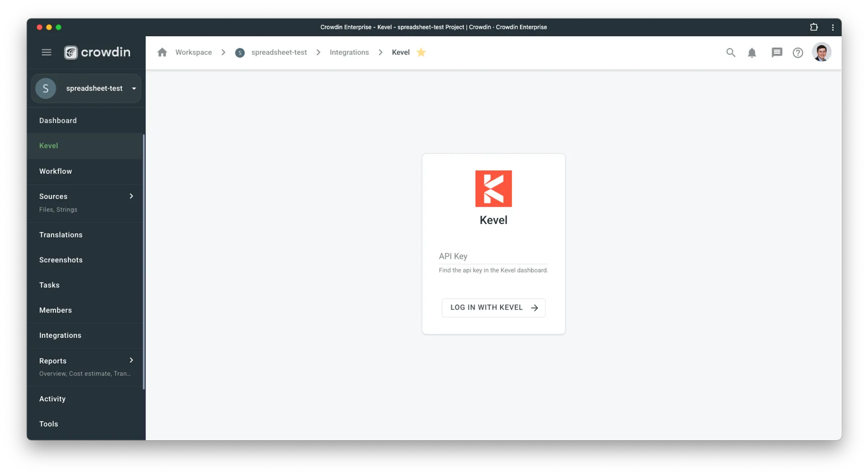868x475 pixels.
Task: Open Dashboard in sidebar
Action: click(x=85, y=121)
